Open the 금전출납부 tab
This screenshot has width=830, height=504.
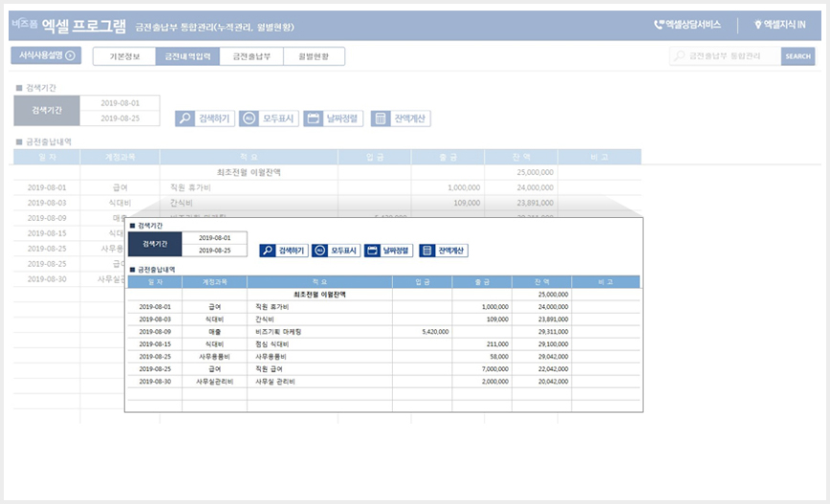[x=251, y=56]
